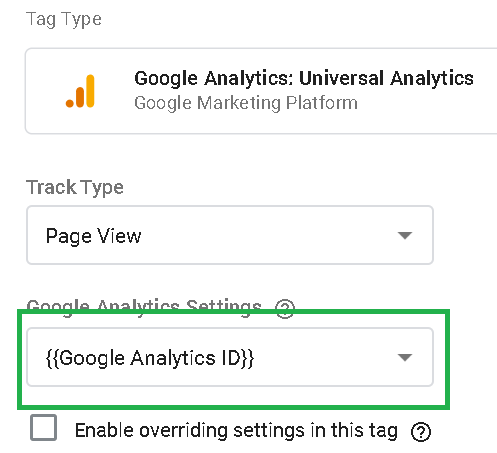Choose the Google Analytics: Universal Analytics tag card
Screen dimensions: 497x453
[x=261, y=91]
